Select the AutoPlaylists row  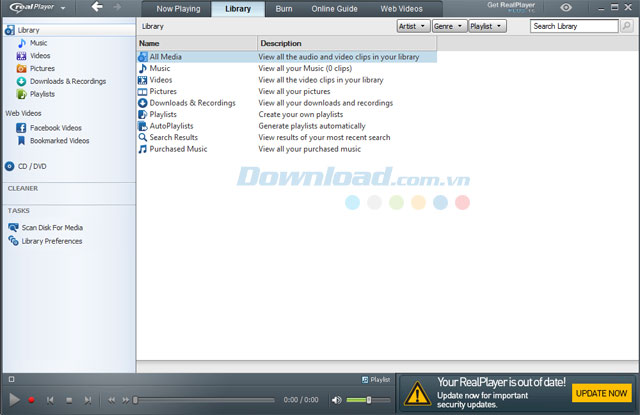click(x=287, y=126)
